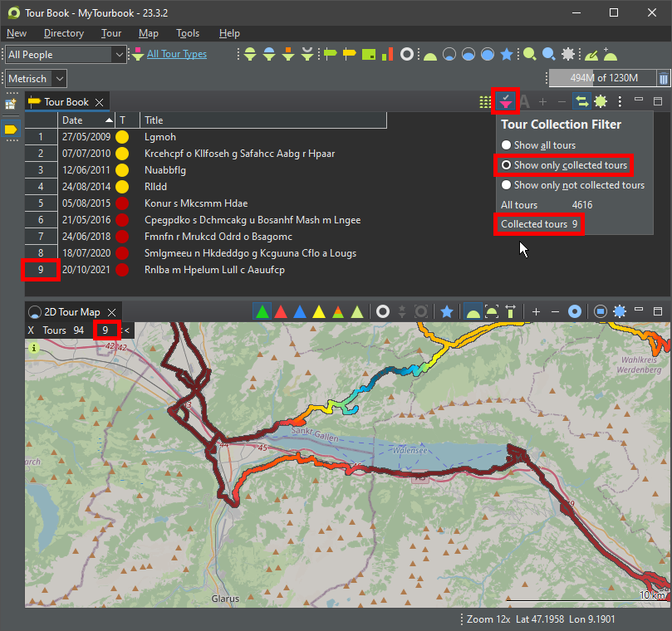Toggle the table layout grid icon

pos(484,101)
